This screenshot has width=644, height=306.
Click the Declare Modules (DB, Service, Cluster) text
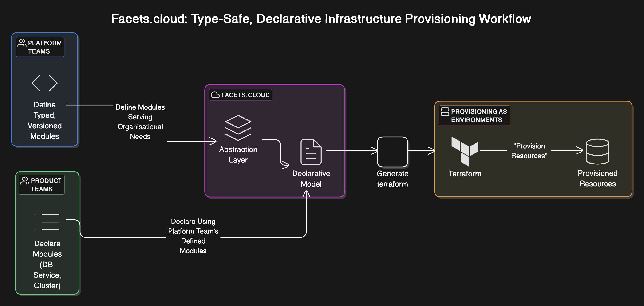47,264
